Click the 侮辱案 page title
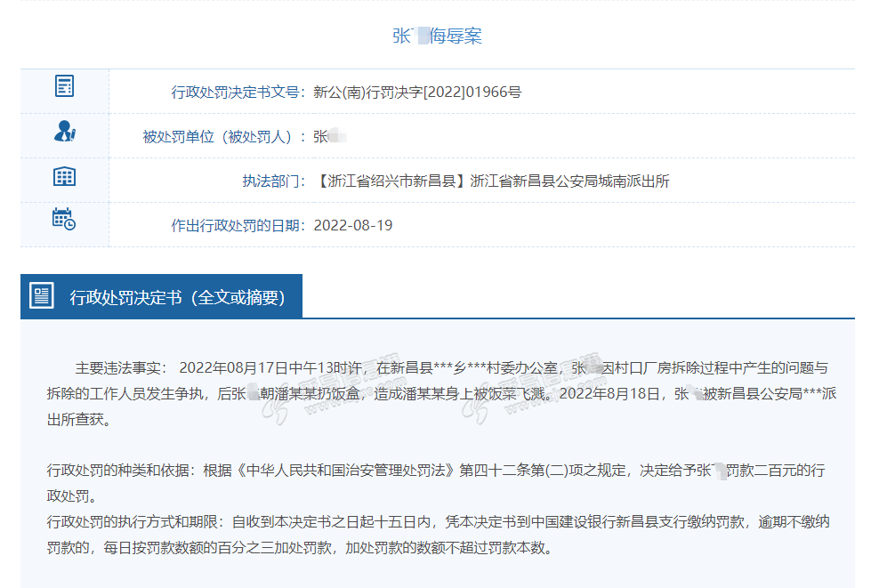The height and width of the screenshot is (588, 871). 456,36
